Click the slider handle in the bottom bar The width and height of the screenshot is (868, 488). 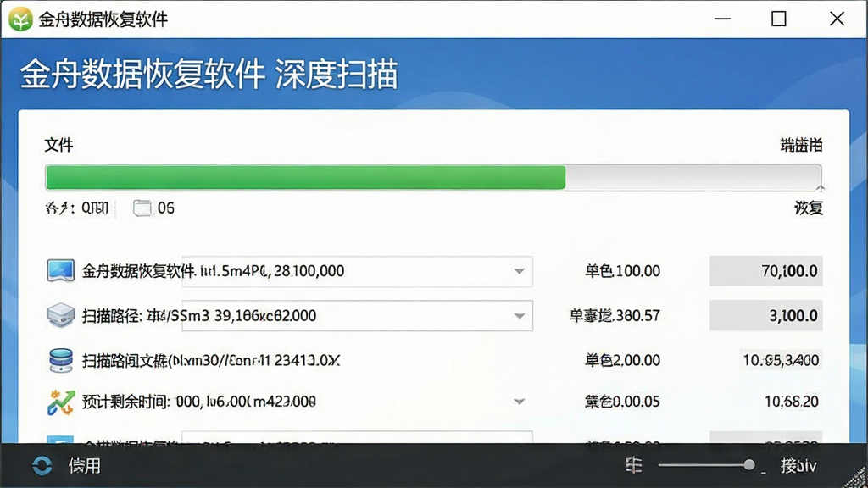point(748,465)
